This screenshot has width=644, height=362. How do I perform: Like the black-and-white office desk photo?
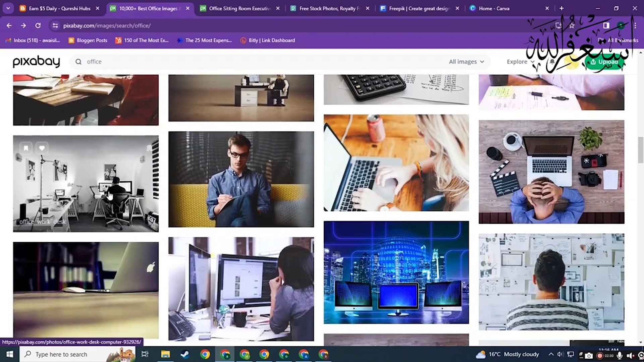pos(42,147)
